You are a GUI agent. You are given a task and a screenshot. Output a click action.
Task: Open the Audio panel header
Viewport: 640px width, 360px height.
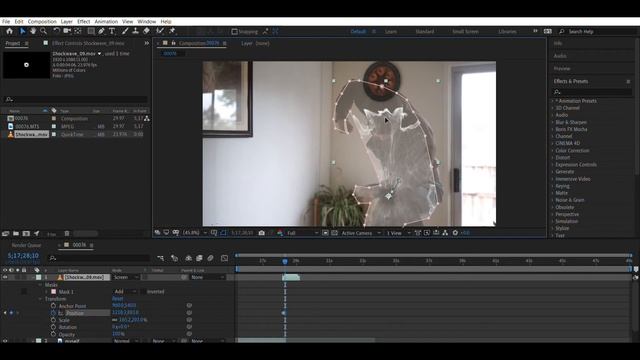tap(560, 56)
